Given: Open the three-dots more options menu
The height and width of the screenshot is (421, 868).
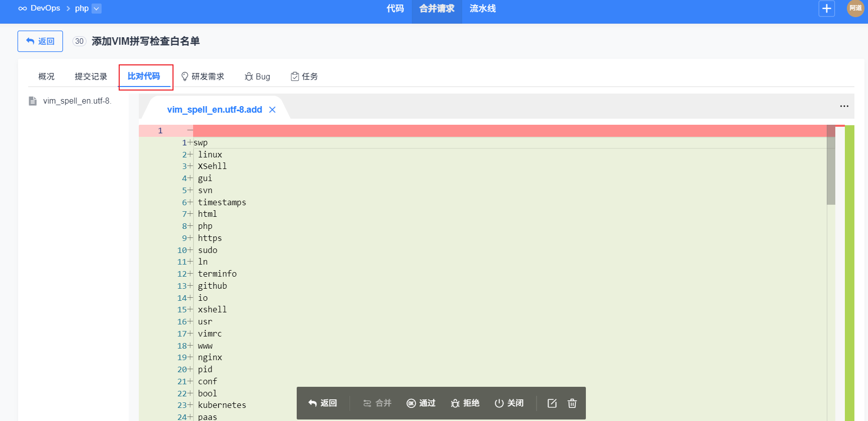Looking at the screenshot, I should [x=844, y=106].
